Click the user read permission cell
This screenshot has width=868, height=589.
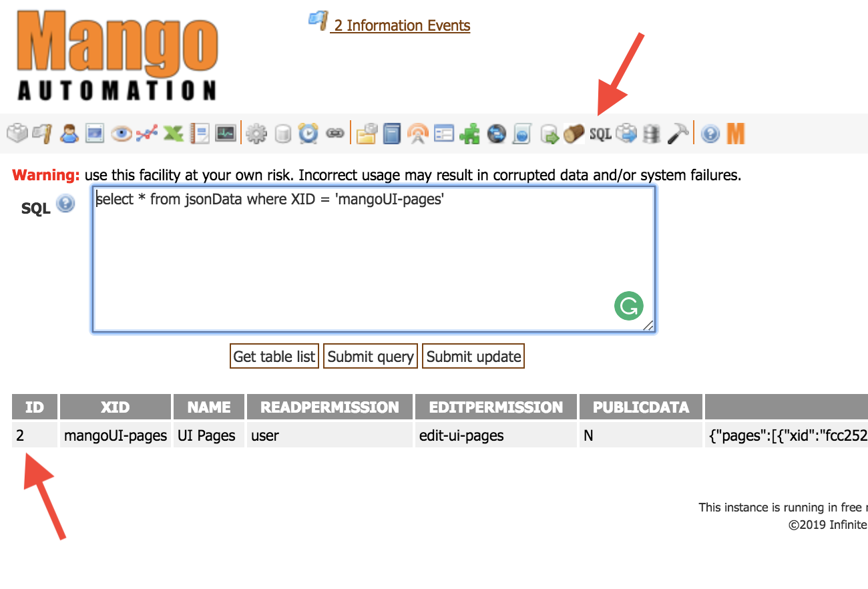[x=330, y=435]
